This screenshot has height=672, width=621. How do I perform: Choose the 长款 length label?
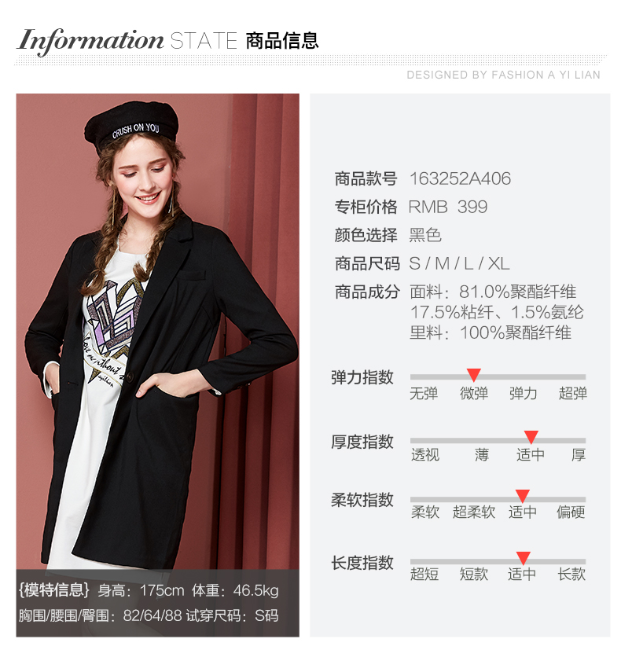point(571,575)
